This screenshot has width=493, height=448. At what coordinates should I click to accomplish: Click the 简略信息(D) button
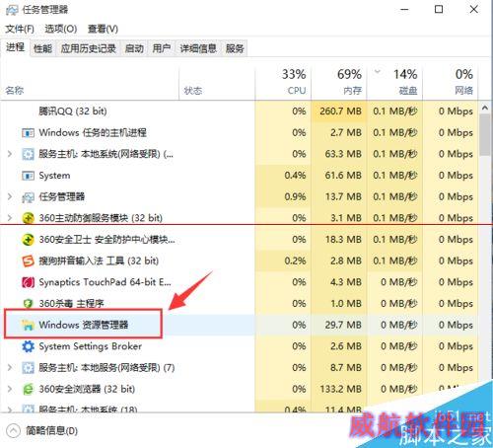(42, 431)
